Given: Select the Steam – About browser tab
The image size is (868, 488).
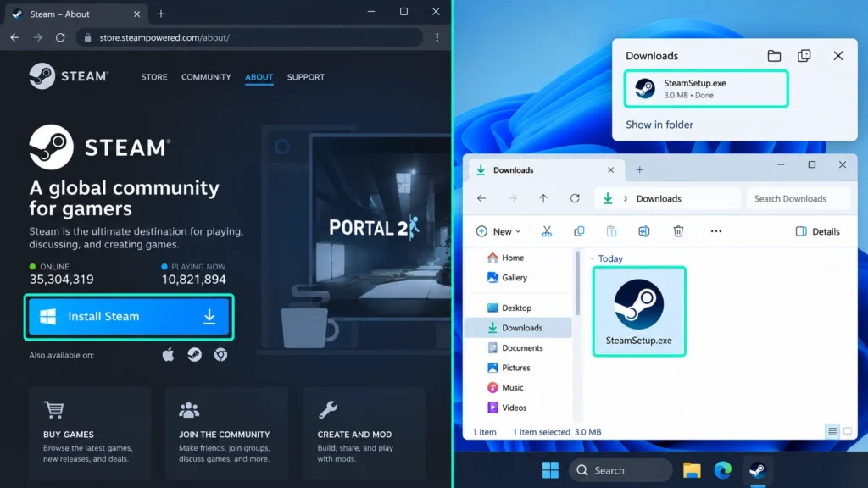Looking at the screenshot, I should pos(76,14).
